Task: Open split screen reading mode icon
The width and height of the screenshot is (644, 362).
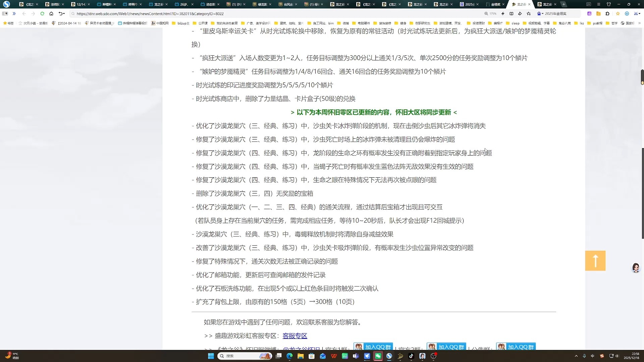Action: pos(511,14)
